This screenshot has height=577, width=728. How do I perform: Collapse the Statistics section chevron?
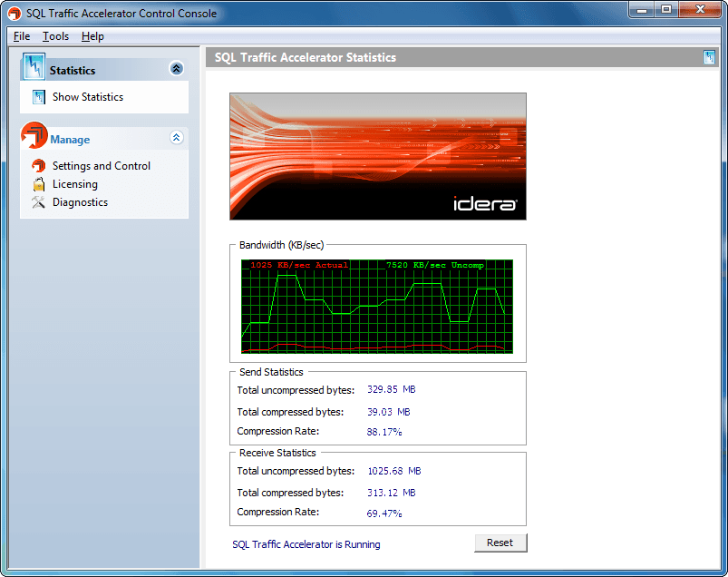pos(177,69)
